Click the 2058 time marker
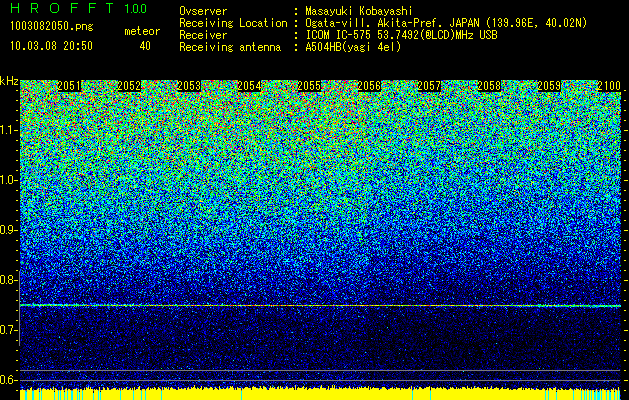The image size is (629, 400). coord(489,86)
